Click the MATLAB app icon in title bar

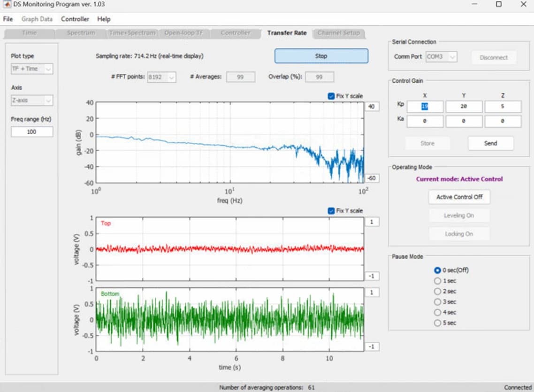(6, 4)
